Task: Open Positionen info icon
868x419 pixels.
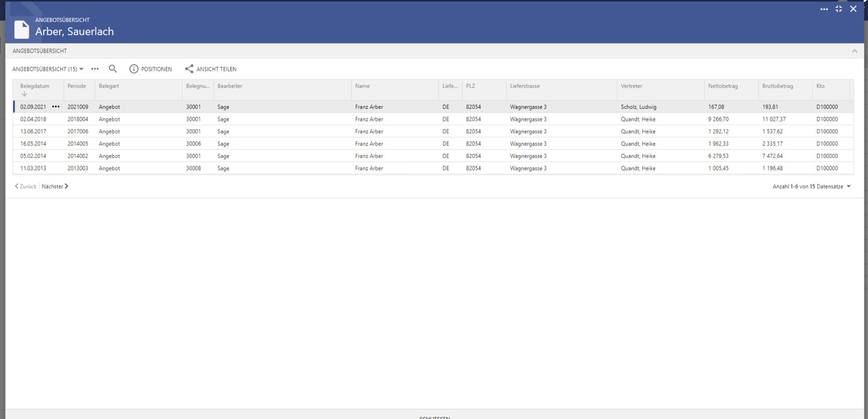Action: tap(134, 69)
